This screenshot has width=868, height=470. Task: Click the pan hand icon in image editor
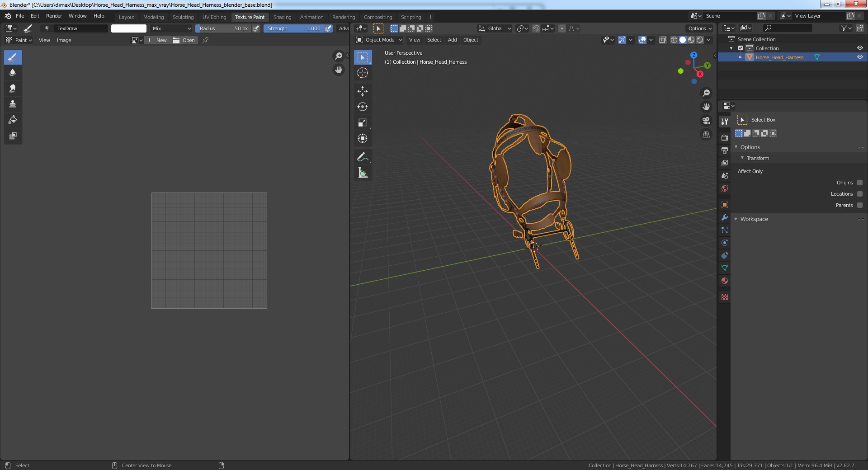click(339, 70)
